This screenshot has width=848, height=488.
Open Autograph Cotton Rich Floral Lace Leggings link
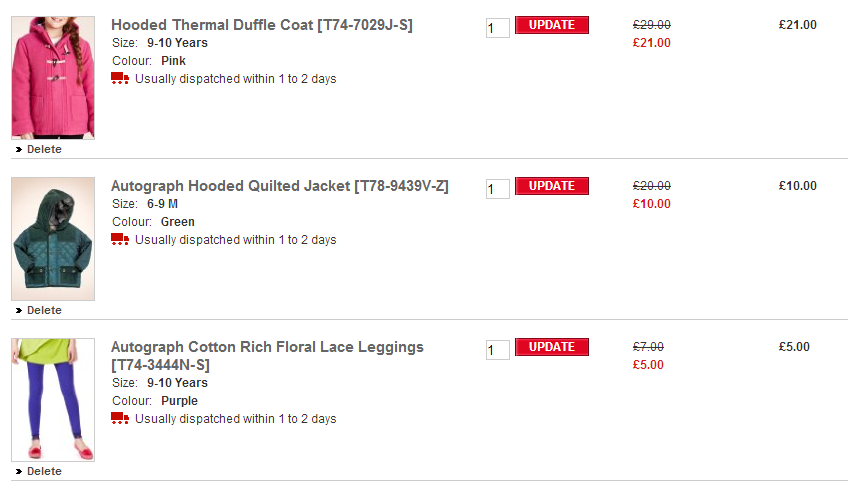tap(267, 347)
